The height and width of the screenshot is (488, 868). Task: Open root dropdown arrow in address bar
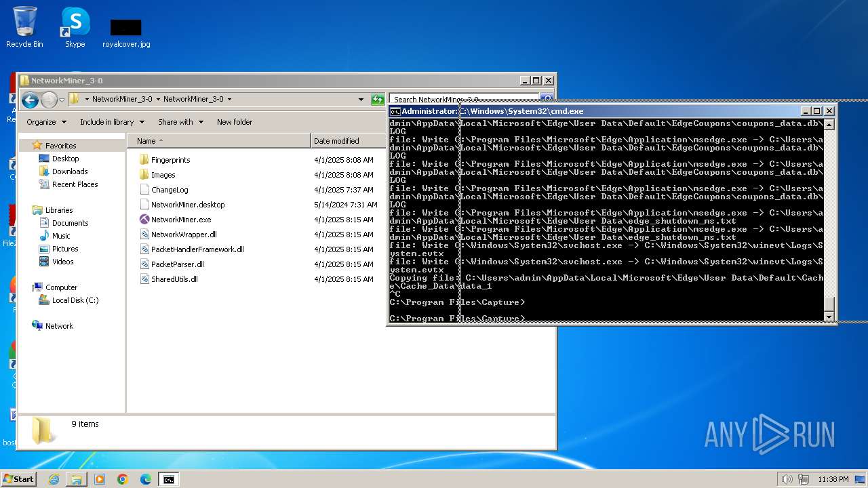pyautogui.click(x=87, y=100)
